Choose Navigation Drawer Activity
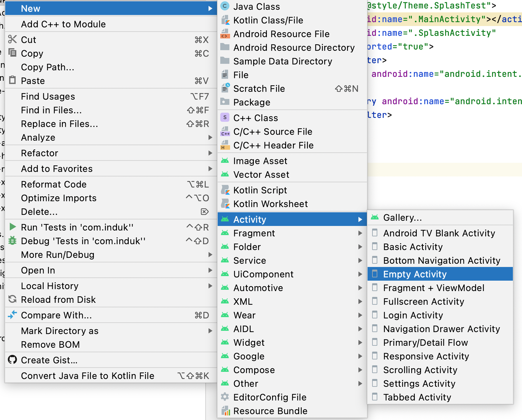Image resolution: width=522 pixels, height=420 pixels. point(440,329)
